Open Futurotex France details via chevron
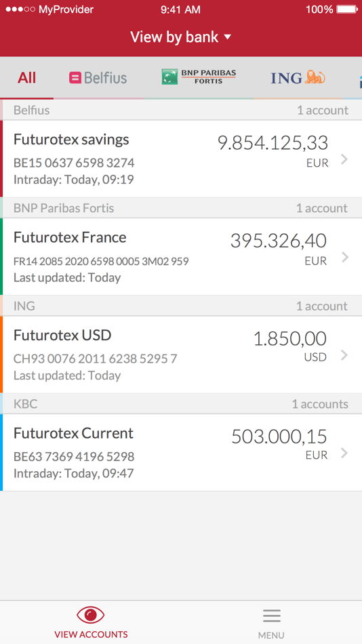 click(344, 257)
